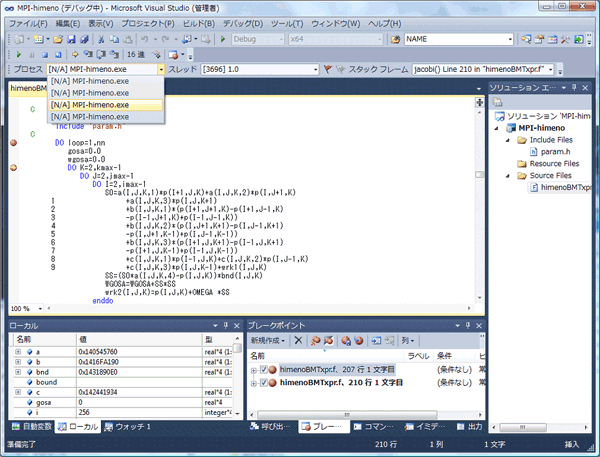Click the Continue play icon in debug toolbar
Image resolution: width=600 pixels, height=457 pixels.
(18, 55)
